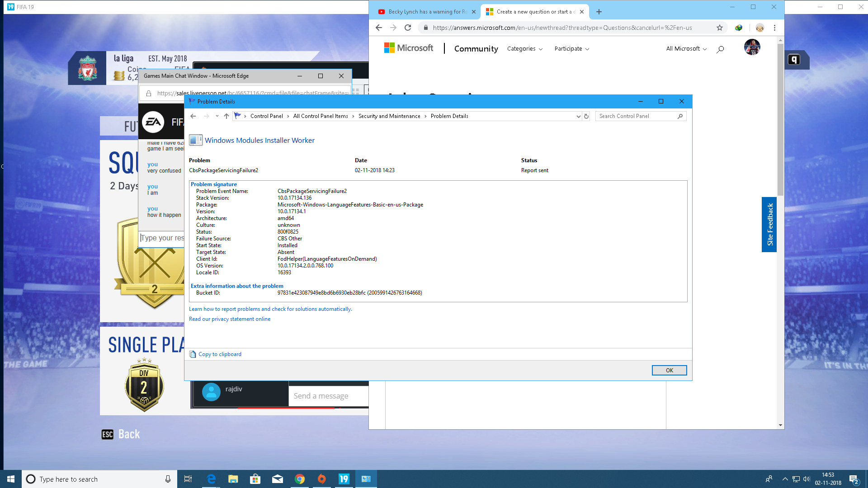Click the search magnifier on the Microsoft Community page
The height and width of the screenshot is (488, 868).
coord(720,49)
